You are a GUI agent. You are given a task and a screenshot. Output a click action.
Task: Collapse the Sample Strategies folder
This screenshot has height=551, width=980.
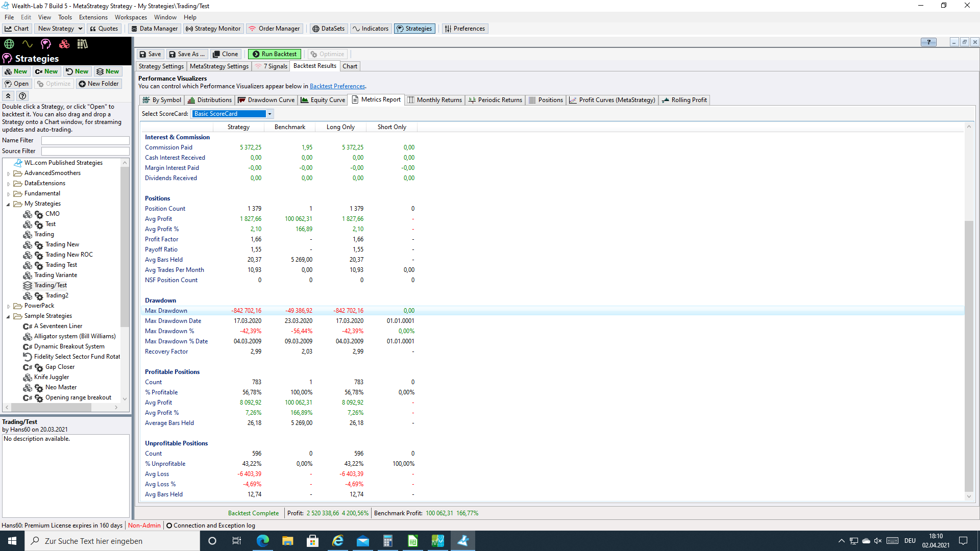[x=9, y=316]
